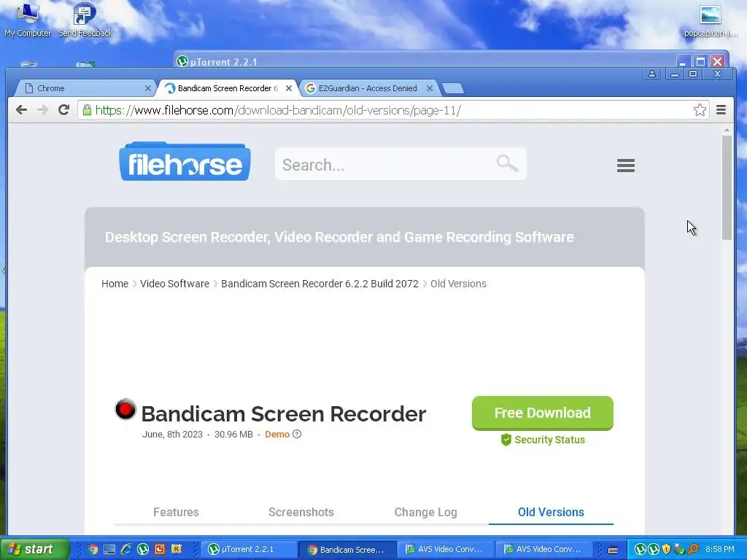Close the first Chrome tab
The image size is (747, 560).
point(147,88)
